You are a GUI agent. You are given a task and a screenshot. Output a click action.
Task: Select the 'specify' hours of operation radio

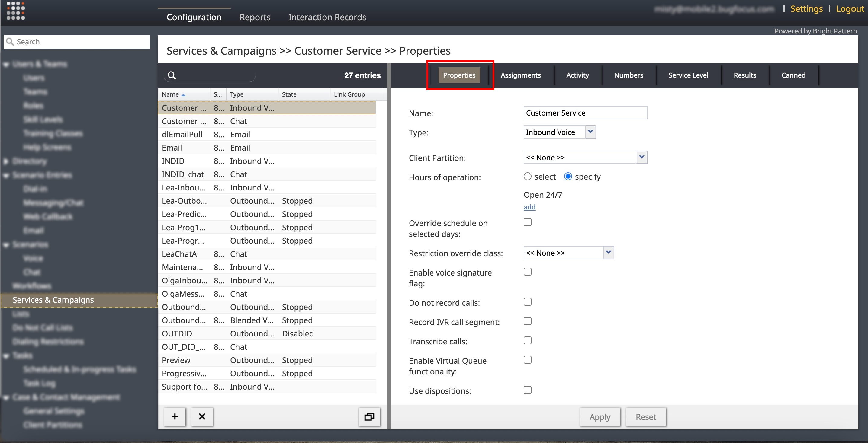pyautogui.click(x=568, y=177)
